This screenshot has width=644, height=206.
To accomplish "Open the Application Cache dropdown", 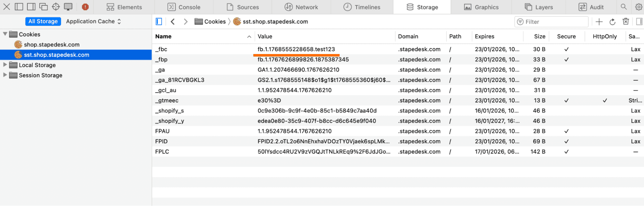I will click(93, 21).
